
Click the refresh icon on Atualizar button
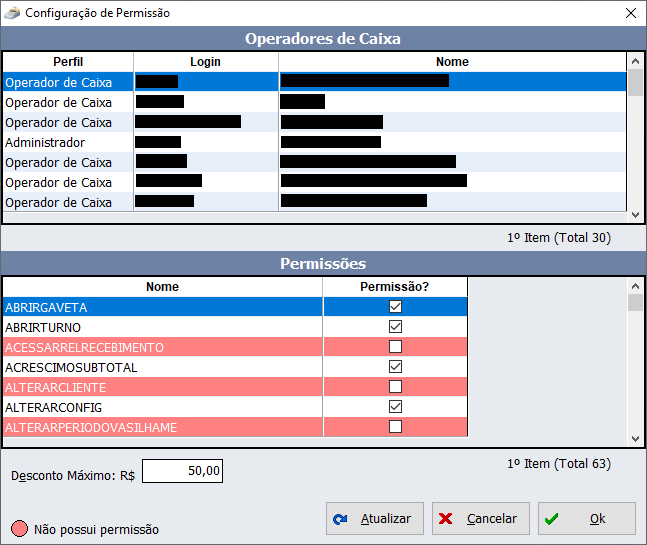341,519
